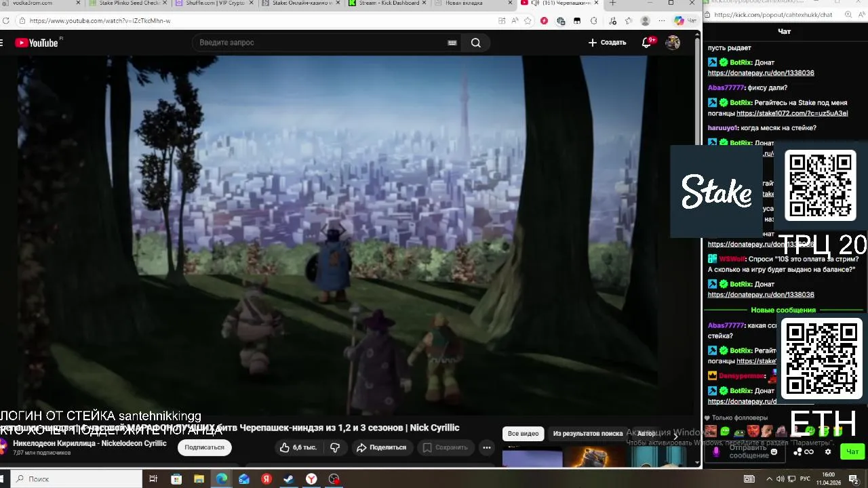
Task: Click the Windows taskbar Поиск box
Action: (x=77, y=479)
